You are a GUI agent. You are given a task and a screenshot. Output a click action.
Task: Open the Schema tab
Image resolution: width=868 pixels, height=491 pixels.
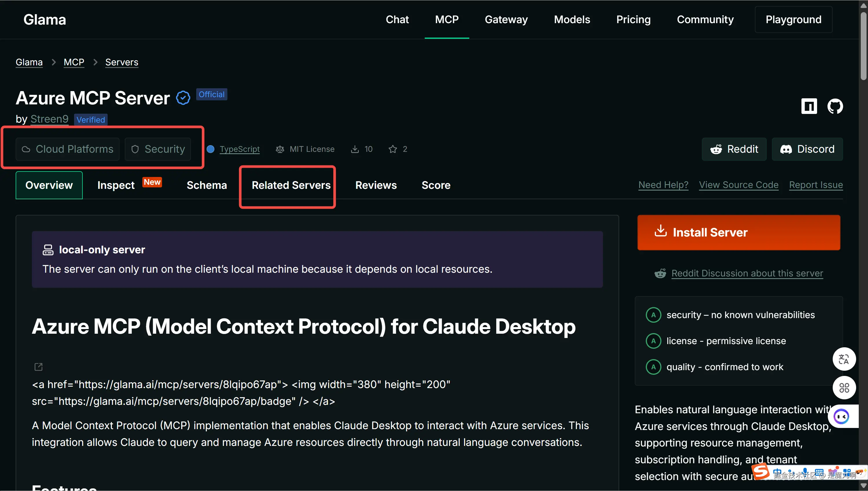point(207,185)
